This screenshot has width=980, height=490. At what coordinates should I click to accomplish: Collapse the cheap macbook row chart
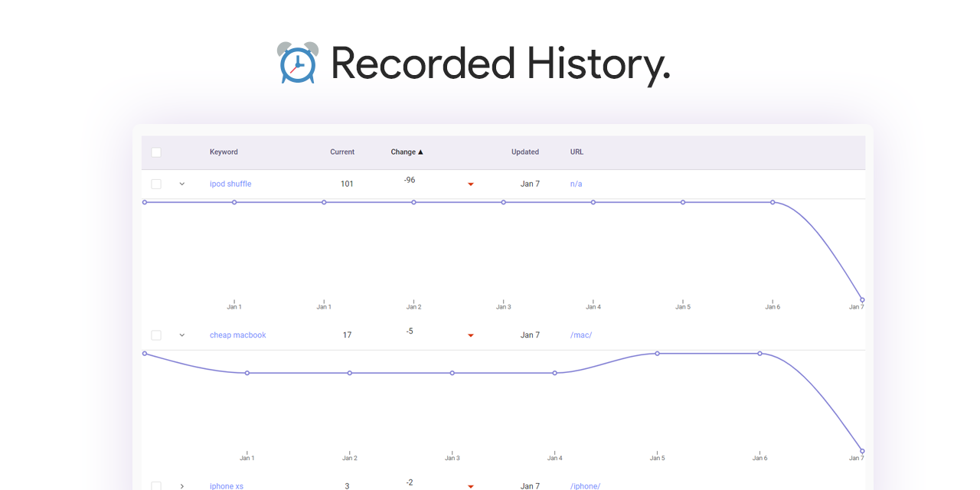pos(182,335)
